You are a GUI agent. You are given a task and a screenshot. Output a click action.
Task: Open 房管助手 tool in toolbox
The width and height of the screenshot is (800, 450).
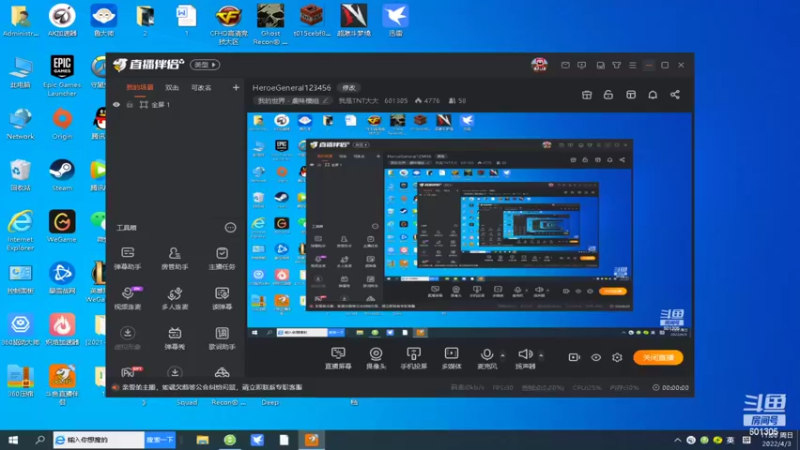click(174, 258)
